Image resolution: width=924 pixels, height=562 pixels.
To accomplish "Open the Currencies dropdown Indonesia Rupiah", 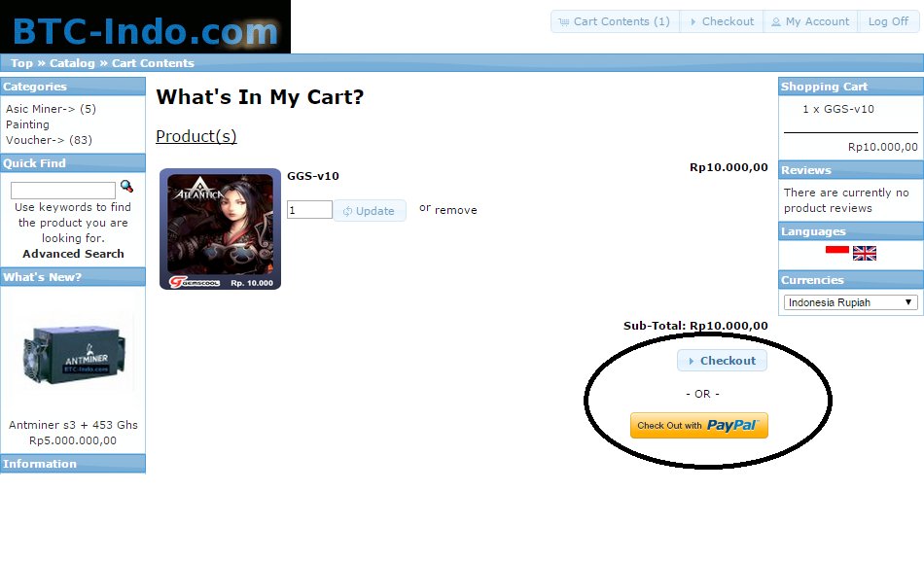I will pos(850,302).
